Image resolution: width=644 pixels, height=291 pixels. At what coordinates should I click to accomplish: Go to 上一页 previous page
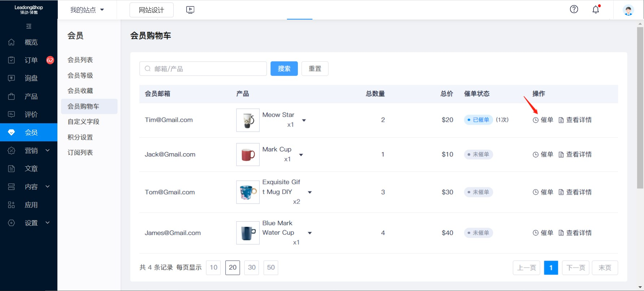pyautogui.click(x=526, y=268)
